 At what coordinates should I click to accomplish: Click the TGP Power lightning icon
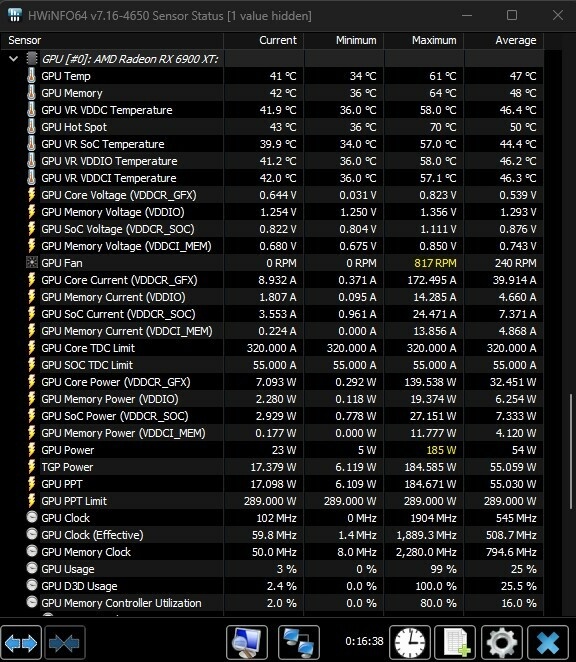click(31, 467)
